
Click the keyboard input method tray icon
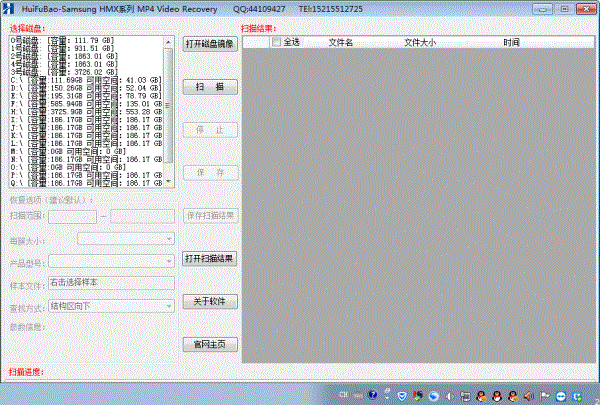tap(358, 395)
